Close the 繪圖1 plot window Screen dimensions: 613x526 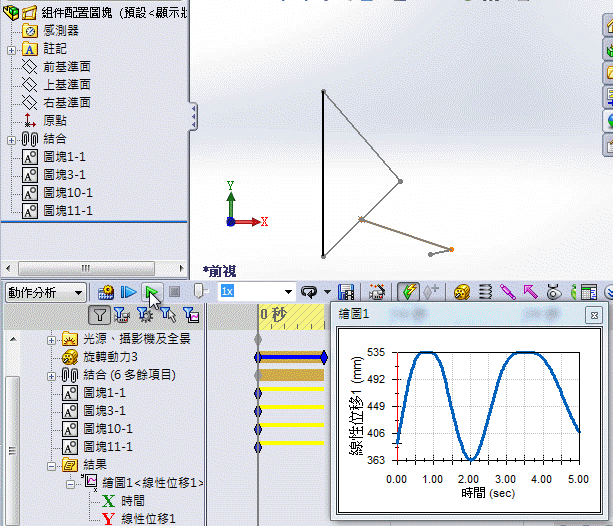tap(594, 315)
